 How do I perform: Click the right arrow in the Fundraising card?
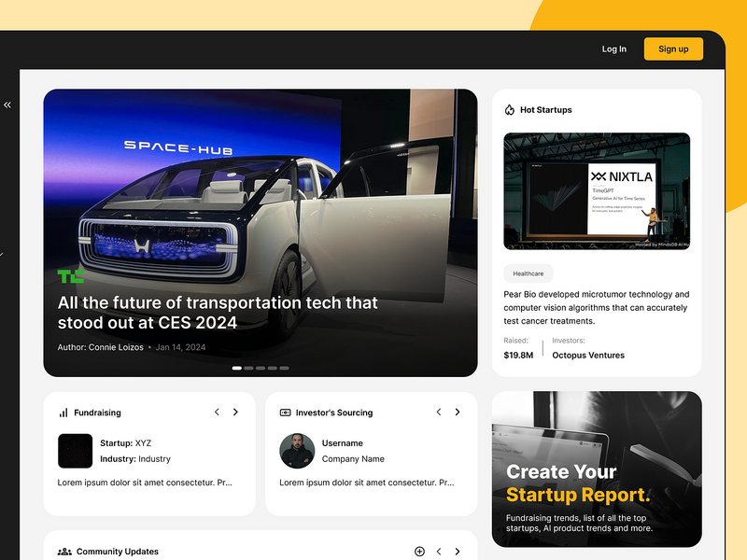click(x=235, y=412)
